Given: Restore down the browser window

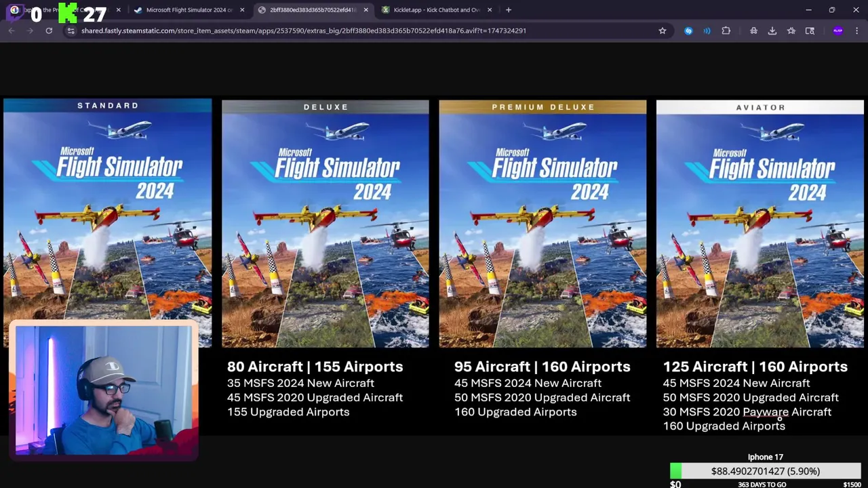Looking at the screenshot, I should pos(832,9).
